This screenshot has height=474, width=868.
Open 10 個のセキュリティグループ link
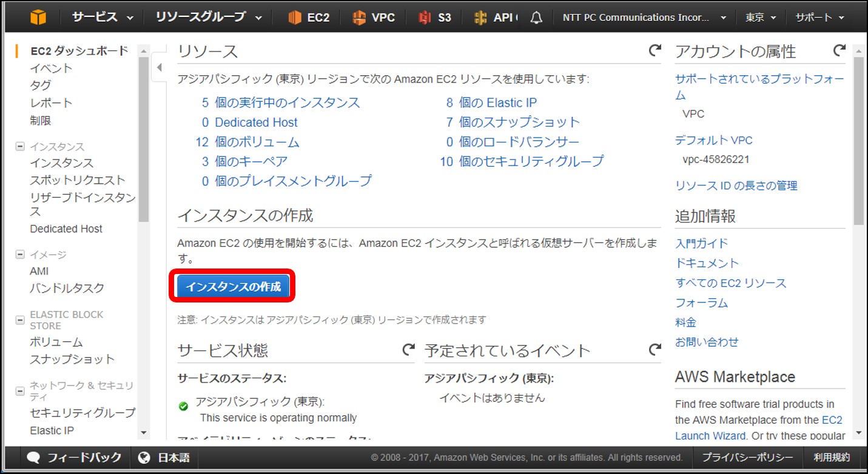(x=522, y=161)
